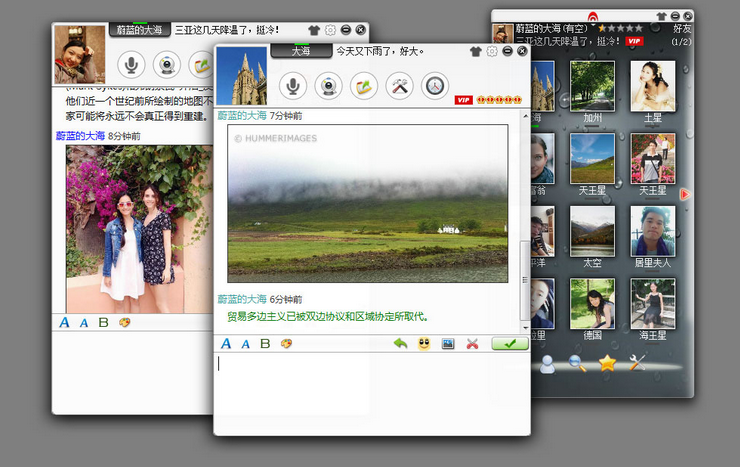
Task: Open the favorites star tab in contact panel
Action: [607, 364]
